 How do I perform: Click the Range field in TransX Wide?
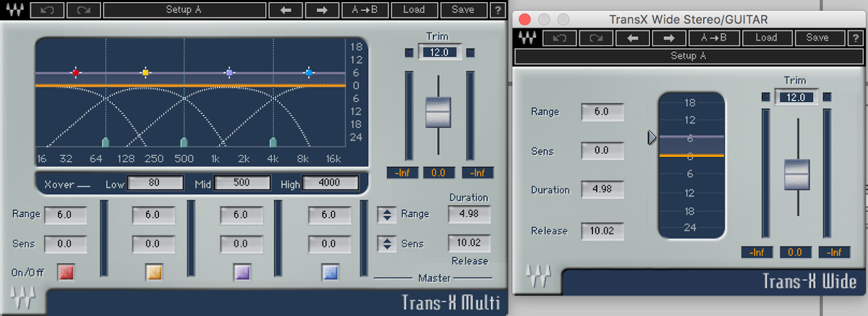click(602, 112)
